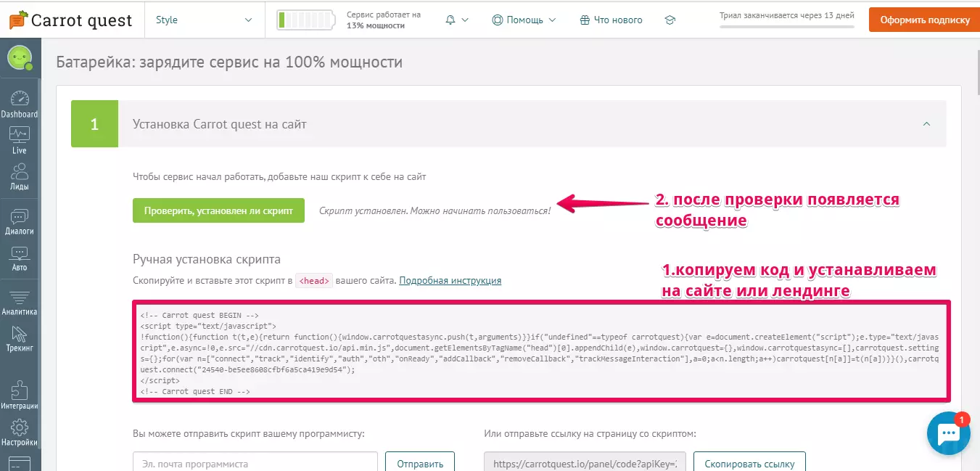Open Подробная инструкция link
The height and width of the screenshot is (471, 980).
(450, 280)
